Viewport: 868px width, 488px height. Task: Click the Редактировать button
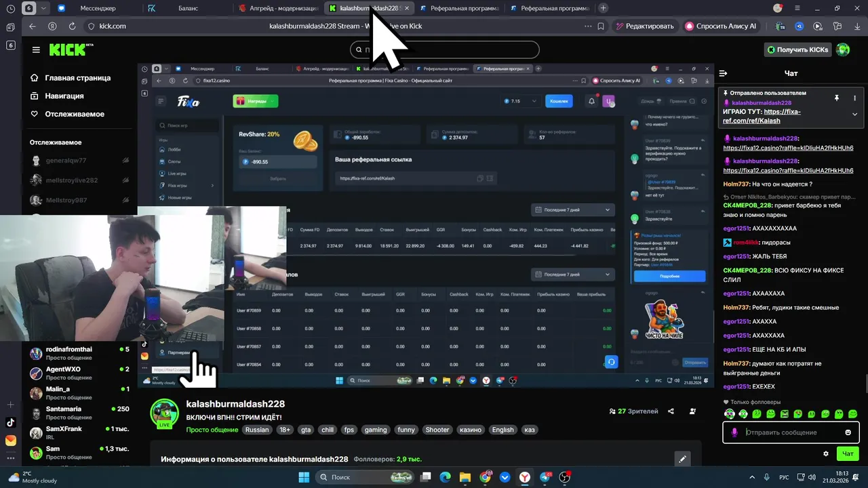(x=644, y=26)
